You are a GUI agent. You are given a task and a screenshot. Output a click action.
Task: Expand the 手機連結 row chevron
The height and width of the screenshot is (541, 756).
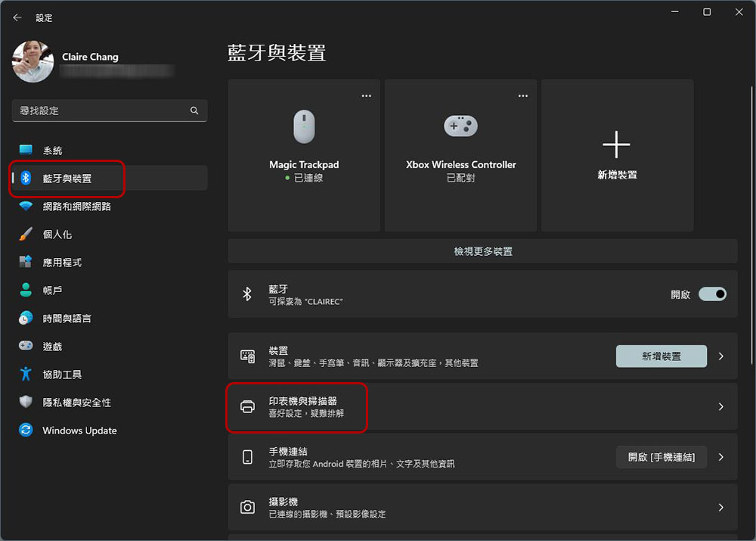(720, 457)
